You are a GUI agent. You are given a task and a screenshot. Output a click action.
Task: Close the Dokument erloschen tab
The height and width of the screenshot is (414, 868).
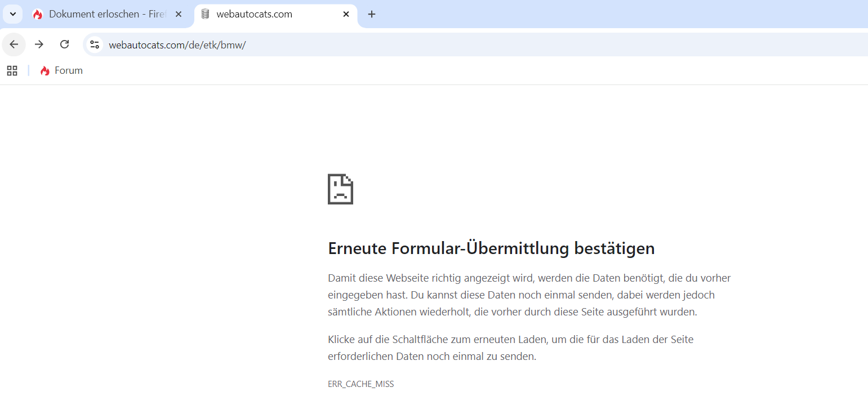click(179, 14)
